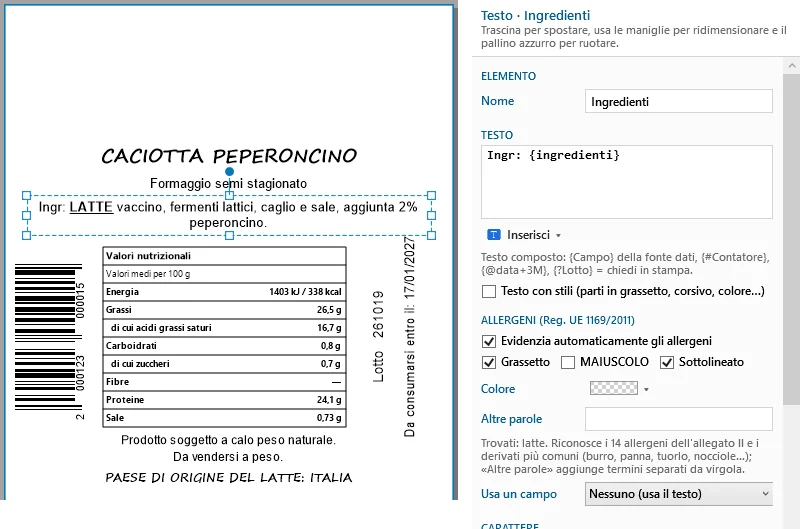The image size is (800, 529).
Task: Click the blue T Inserisci icon
Action: (x=493, y=235)
